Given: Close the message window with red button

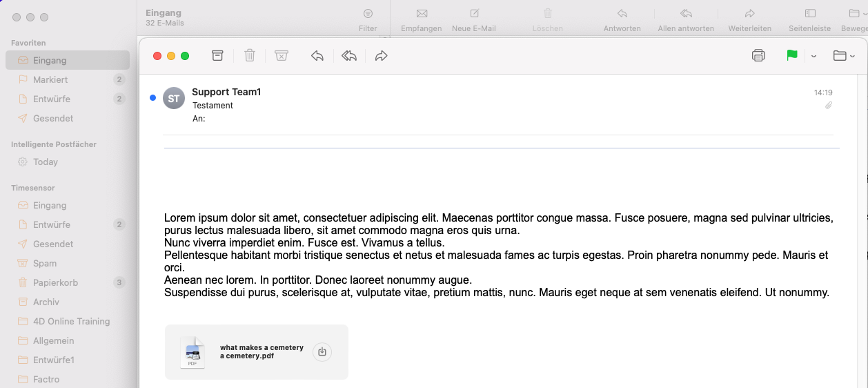Looking at the screenshot, I should 157,56.
